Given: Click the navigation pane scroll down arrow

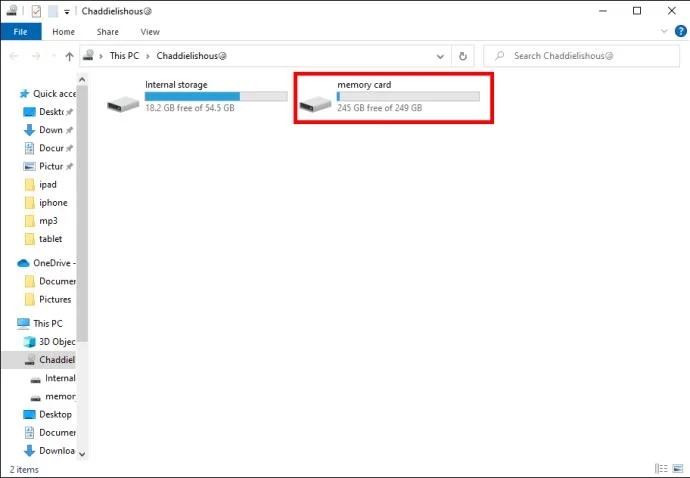Looking at the screenshot, I should point(82,454).
